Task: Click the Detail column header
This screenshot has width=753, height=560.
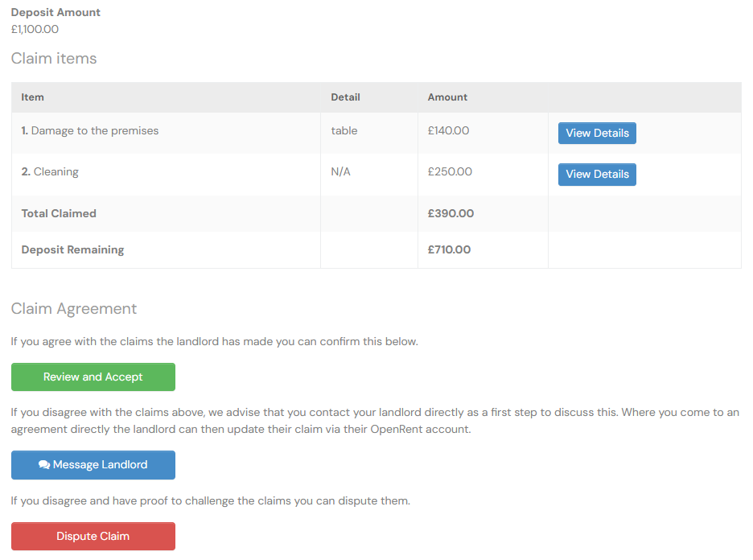Action: pos(345,97)
